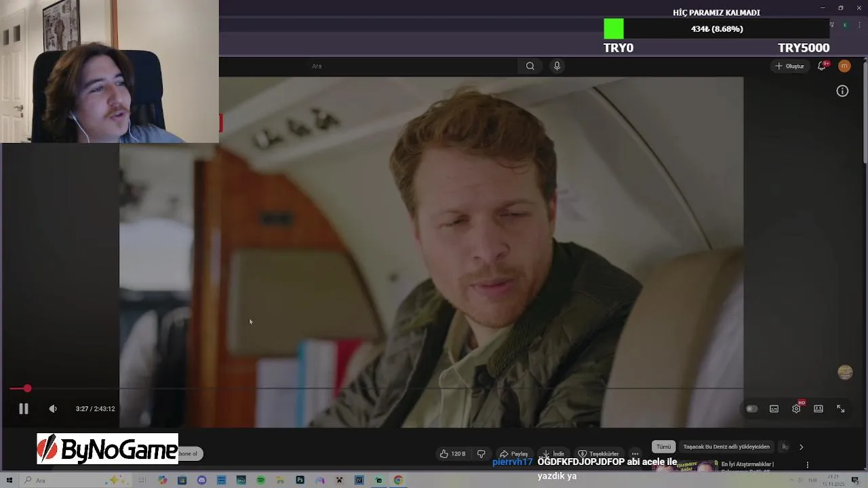868x488 pixels.
Task: Select 'Taşacak Bu Deniz adlı yükleyiciden' chip
Action: click(x=726, y=447)
